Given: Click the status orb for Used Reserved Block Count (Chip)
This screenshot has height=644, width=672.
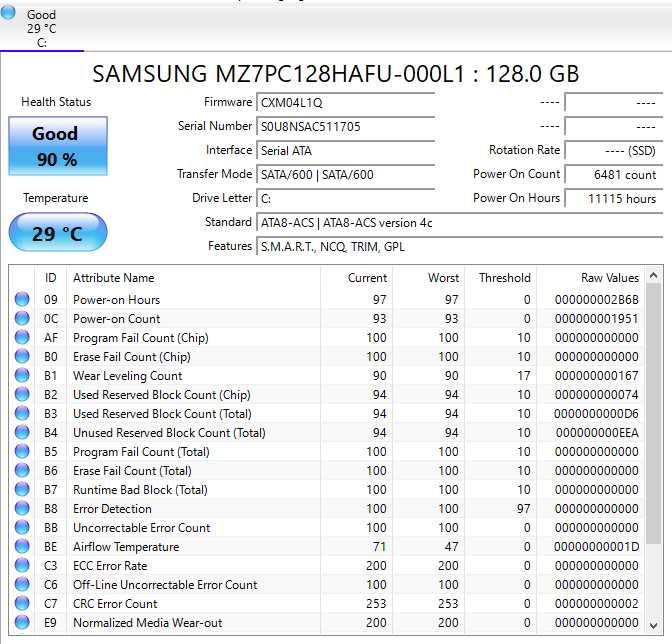Looking at the screenshot, I should tap(22, 394).
